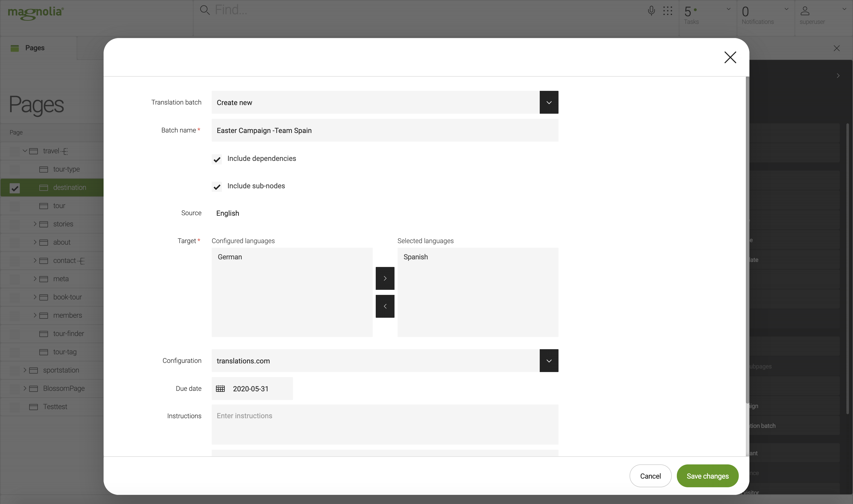Expand the Configuration dropdown
853x504 pixels.
(549, 361)
